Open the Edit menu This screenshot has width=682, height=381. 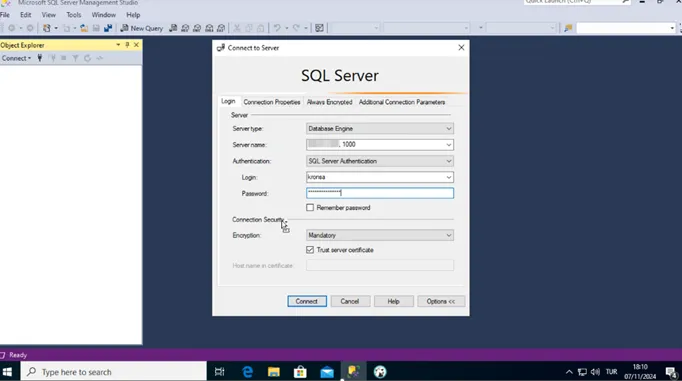coord(26,15)
